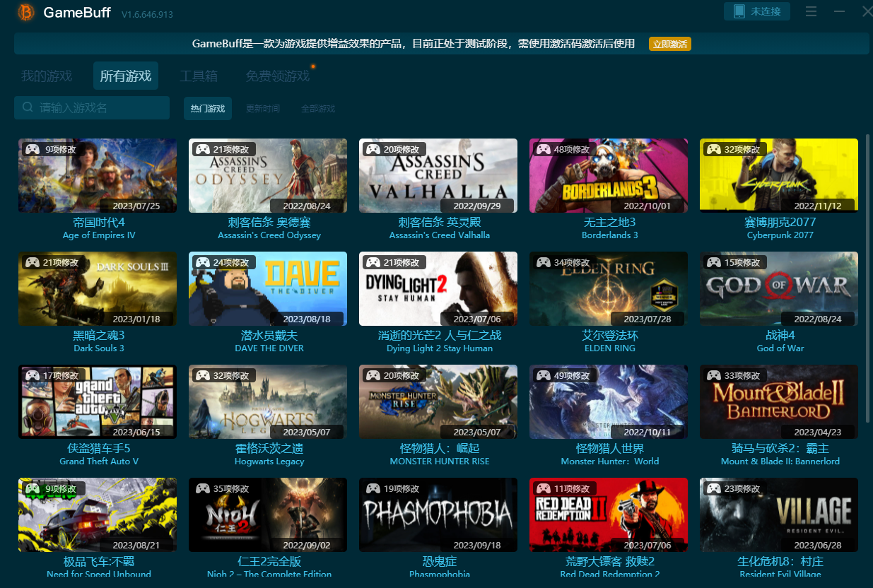Open the 免费领游戏 tab
The image size is (873, 588).
[278, 76]
